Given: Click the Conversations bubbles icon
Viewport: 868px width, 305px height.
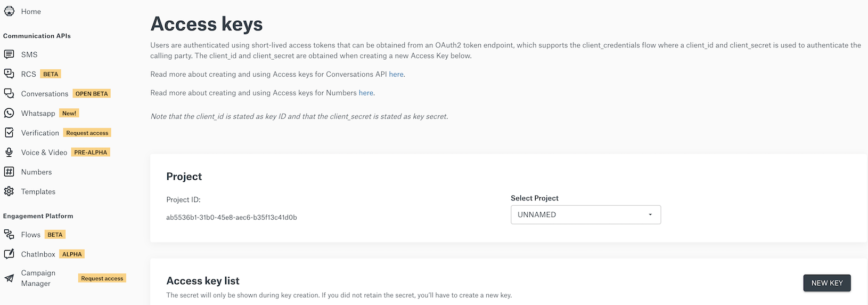Looking at the screenshot, I should tap(9, 93).
